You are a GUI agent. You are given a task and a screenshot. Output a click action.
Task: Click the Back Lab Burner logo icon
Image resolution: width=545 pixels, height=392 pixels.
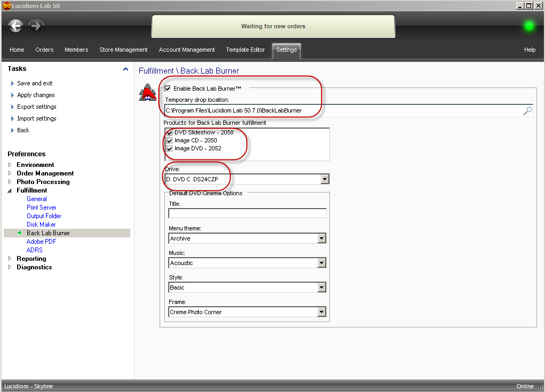click(x=148, y=93)
